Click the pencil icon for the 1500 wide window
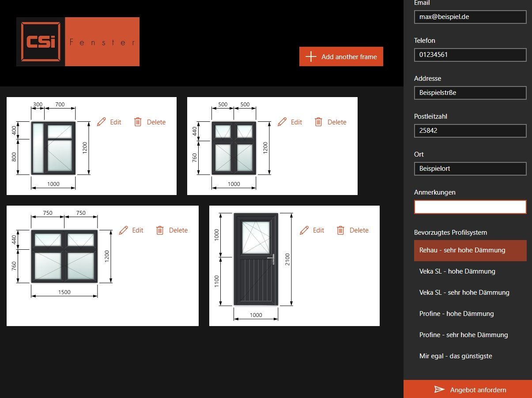This screenshot has width=532, height=398. (124, 230)
